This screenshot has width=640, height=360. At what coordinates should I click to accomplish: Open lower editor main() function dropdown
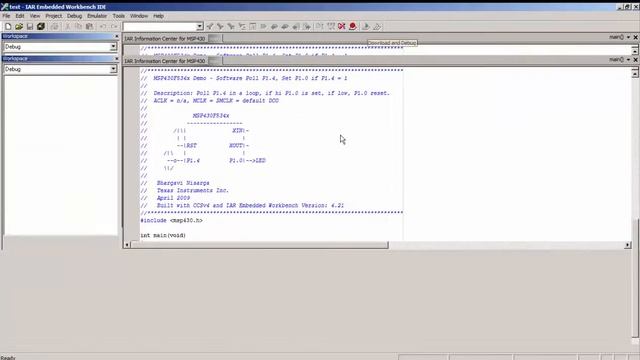(x=628, y=60)
